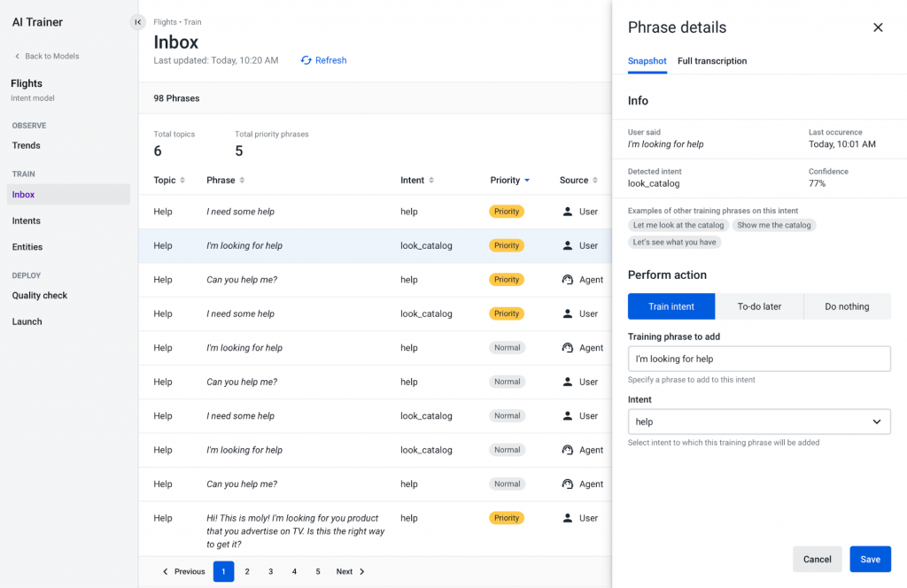Click the Cancel button
907x588 pixels.
pos(817,559)
